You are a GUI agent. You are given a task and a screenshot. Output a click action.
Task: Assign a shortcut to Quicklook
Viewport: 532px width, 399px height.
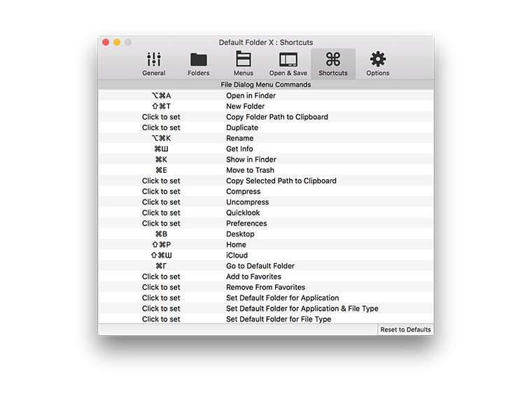[161, 213]
